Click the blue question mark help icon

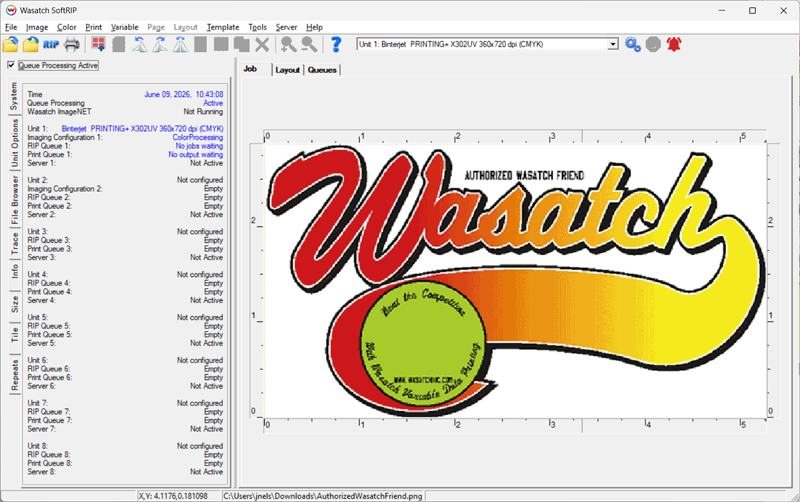click(x=336, y=44)
